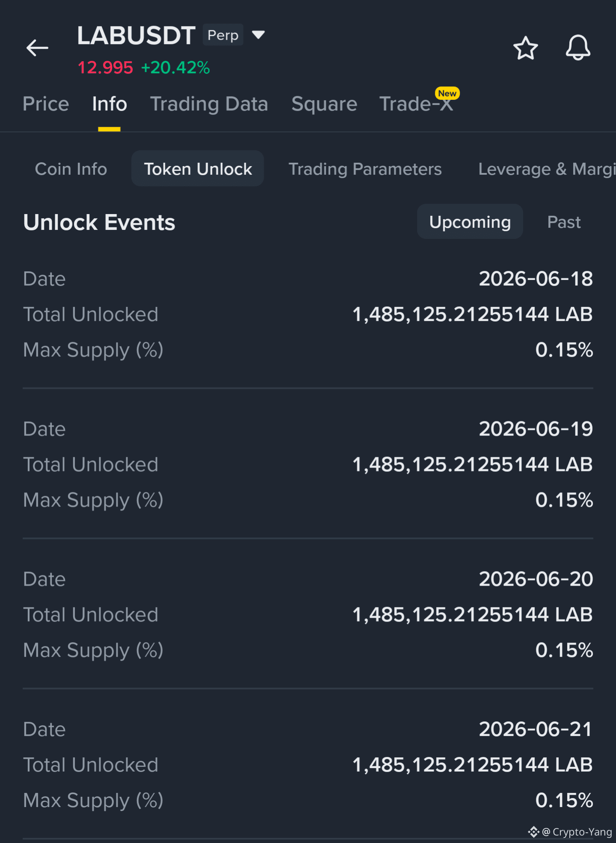
Task: Tap the 2026-06-18 unlock event entry
Action: pyautogui.click(x=308, y=314)
